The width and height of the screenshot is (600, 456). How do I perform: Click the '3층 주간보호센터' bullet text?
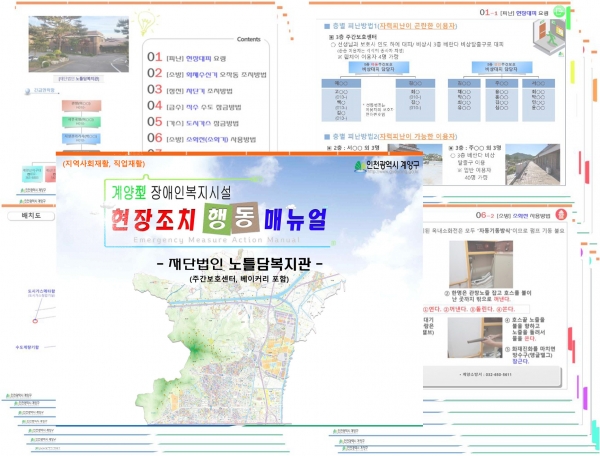pos(353,37)
